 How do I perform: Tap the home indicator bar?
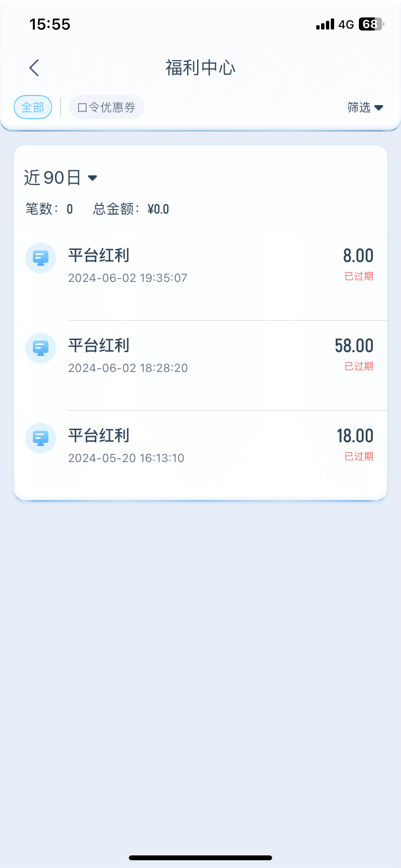[200, 857]
